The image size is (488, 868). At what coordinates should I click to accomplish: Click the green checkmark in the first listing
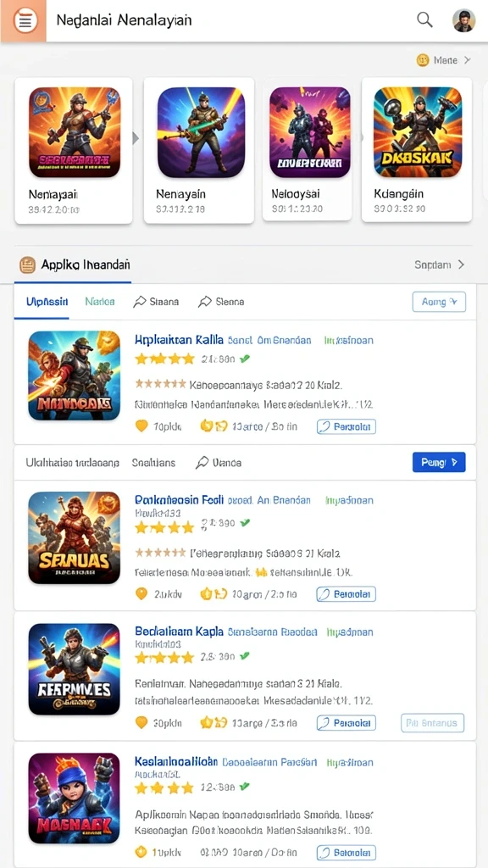point(245,359)
